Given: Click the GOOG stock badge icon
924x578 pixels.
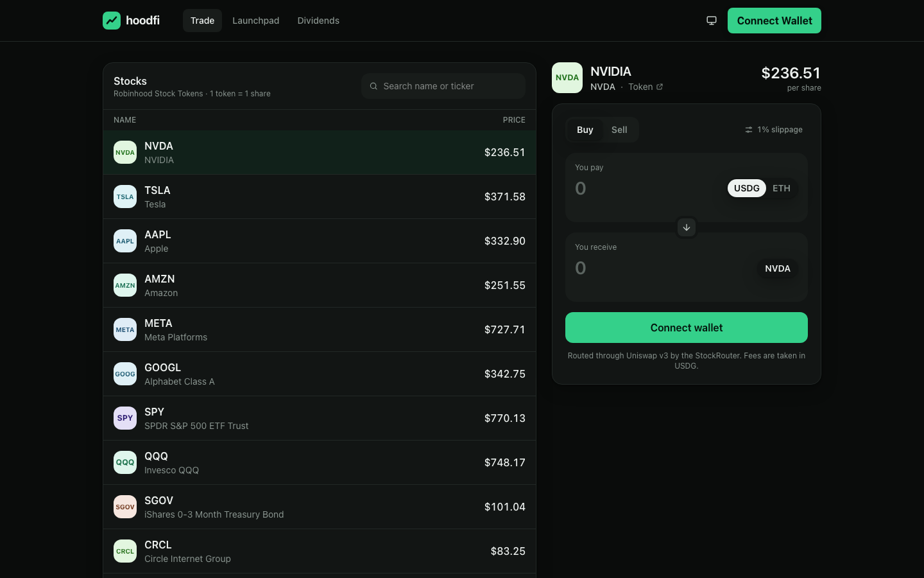Looking at the screenshot, I should pyautogui.click(x=125, y=374).
